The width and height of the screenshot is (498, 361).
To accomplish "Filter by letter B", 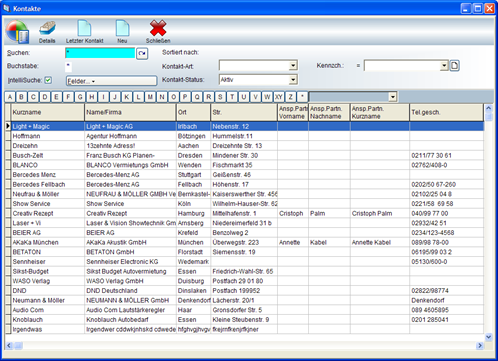I will click(x=22, y=97).
